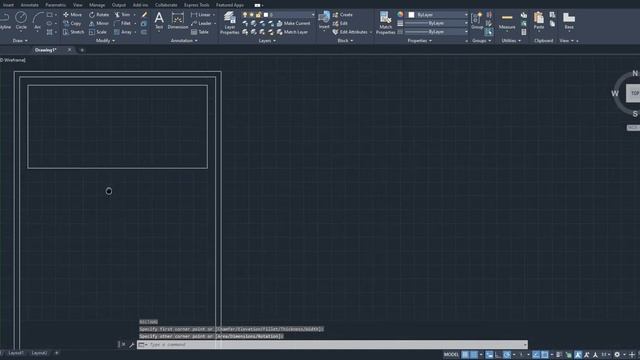Toggle ortho mode in status bar
The image size is (640, 360).
point(498,355)
